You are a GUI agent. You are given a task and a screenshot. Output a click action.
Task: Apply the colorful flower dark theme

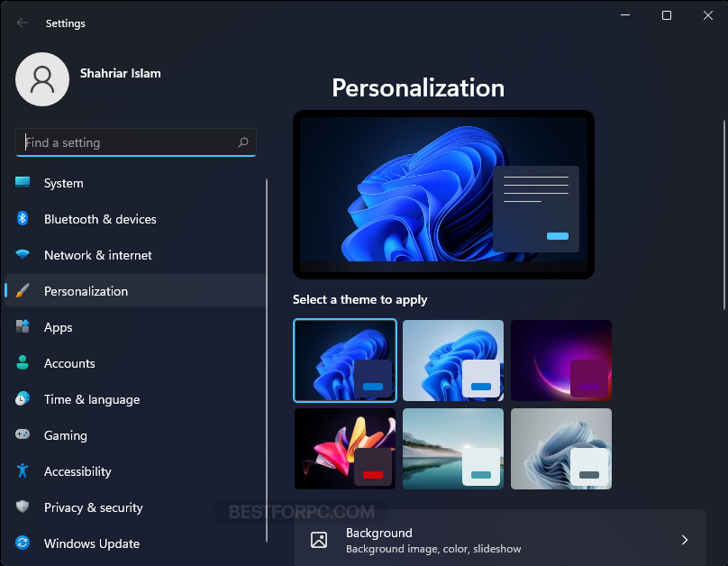[x=345, y=449]
